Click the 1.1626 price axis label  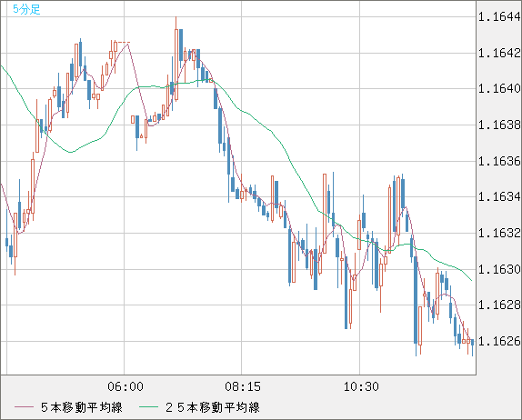499,341
